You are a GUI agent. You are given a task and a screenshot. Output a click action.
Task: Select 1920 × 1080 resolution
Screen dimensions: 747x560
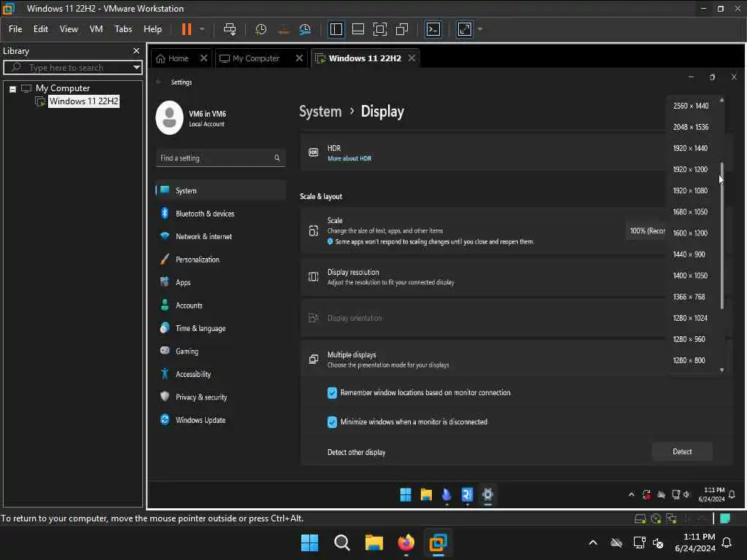tap(691, 190)
